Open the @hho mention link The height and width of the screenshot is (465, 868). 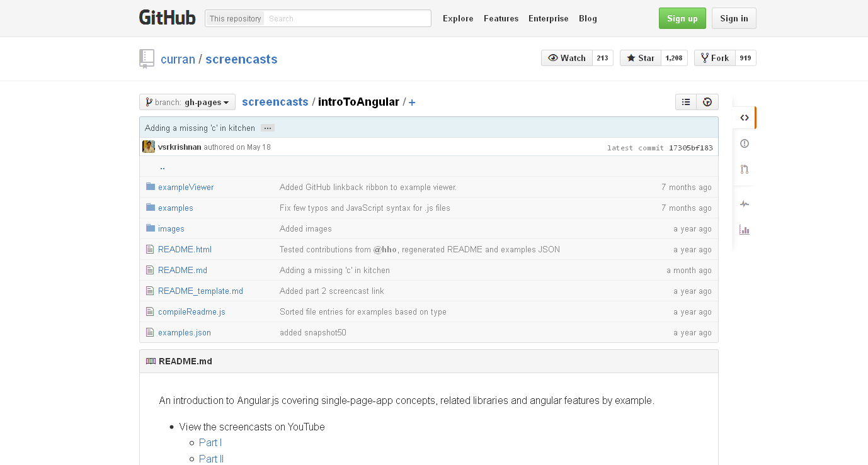click(x=385, y=249)
